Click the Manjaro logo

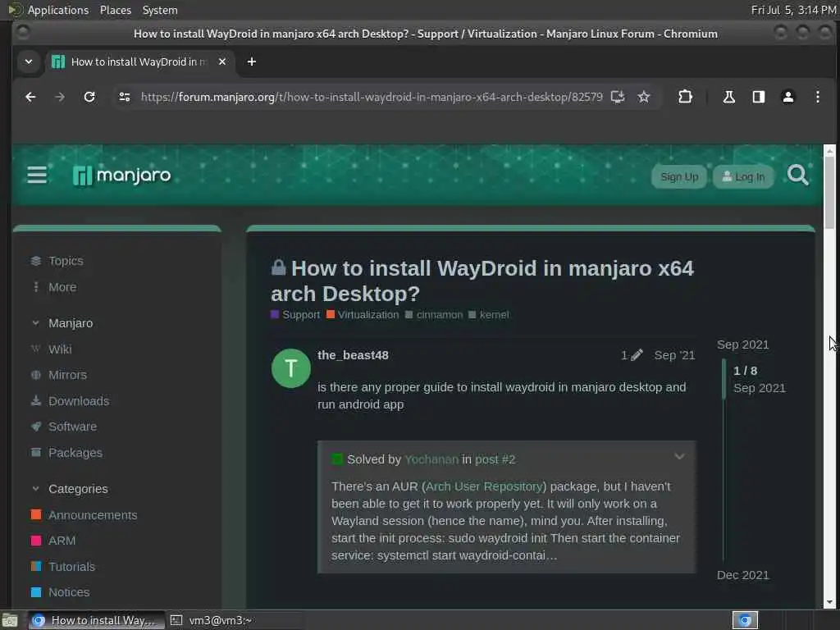[121, 176]
